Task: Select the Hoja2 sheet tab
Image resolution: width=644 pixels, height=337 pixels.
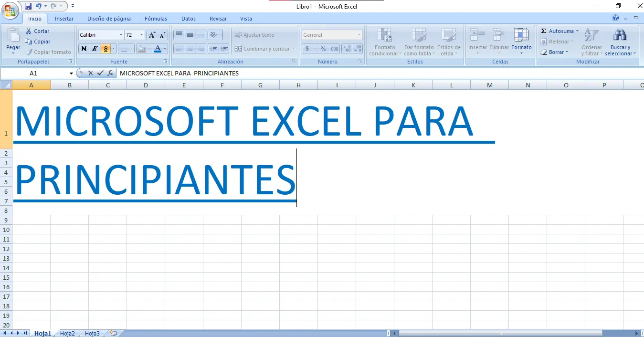Action: pos(67,333)
